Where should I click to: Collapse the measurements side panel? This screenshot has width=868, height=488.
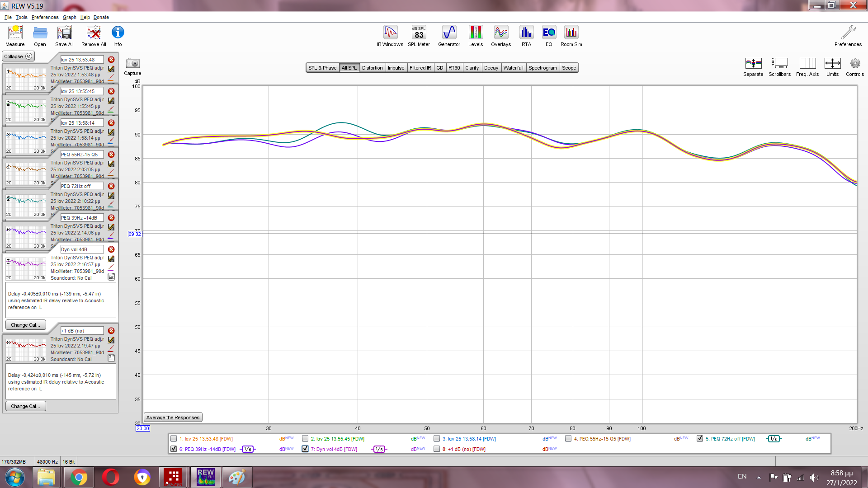click(x=18, y=56)
